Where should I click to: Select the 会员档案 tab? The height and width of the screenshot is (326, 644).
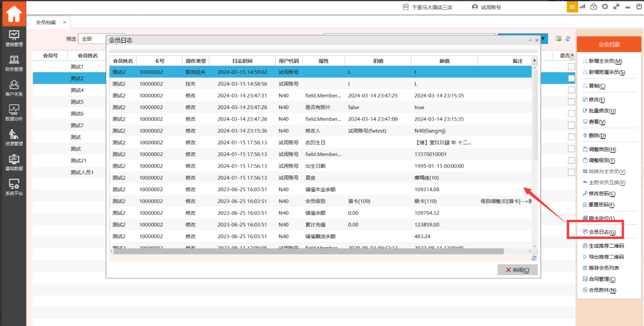coord(46,22)
